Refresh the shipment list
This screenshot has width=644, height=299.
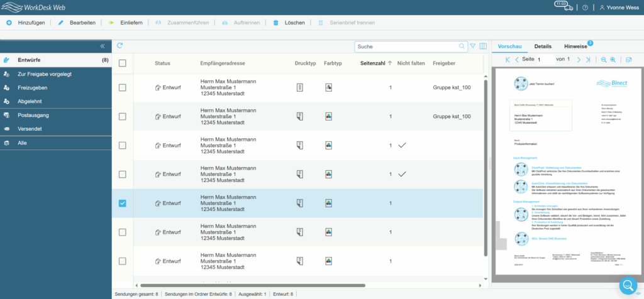click(x=119, y=45)
